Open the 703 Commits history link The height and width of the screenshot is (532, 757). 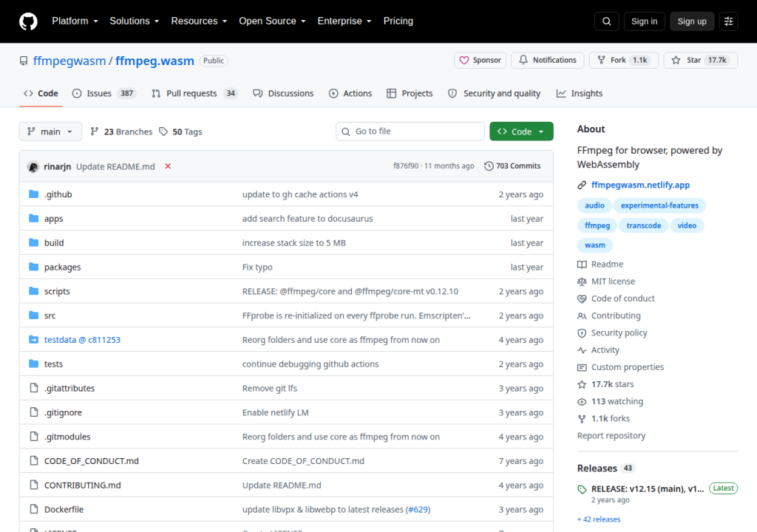coord(512,166)
